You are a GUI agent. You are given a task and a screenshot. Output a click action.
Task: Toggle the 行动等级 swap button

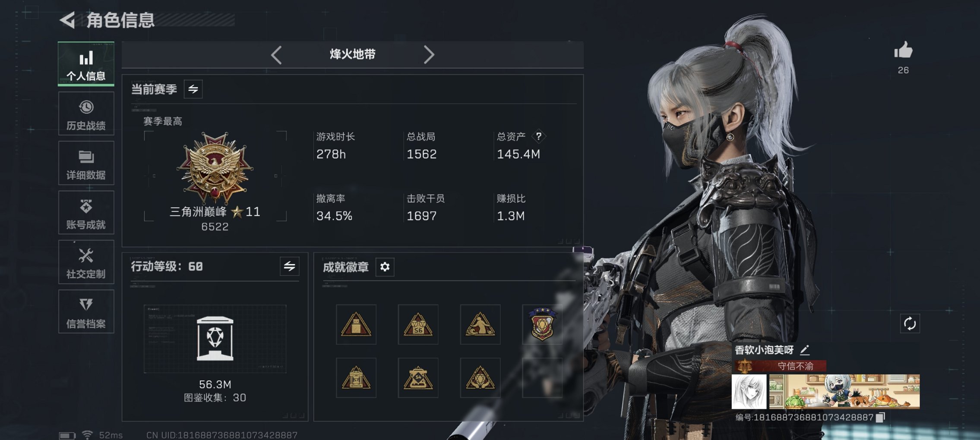[x=289, y=267]
